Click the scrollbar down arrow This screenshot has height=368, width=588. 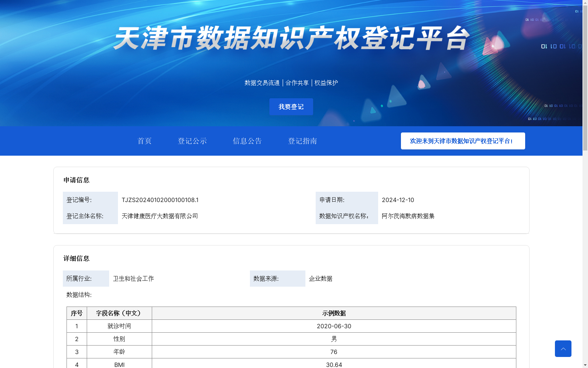click(x=585, y=365)
